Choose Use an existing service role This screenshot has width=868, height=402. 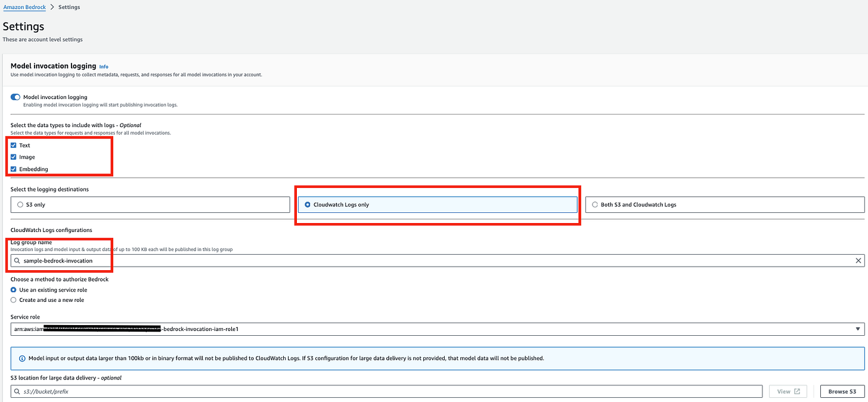(x=14, y=290)
